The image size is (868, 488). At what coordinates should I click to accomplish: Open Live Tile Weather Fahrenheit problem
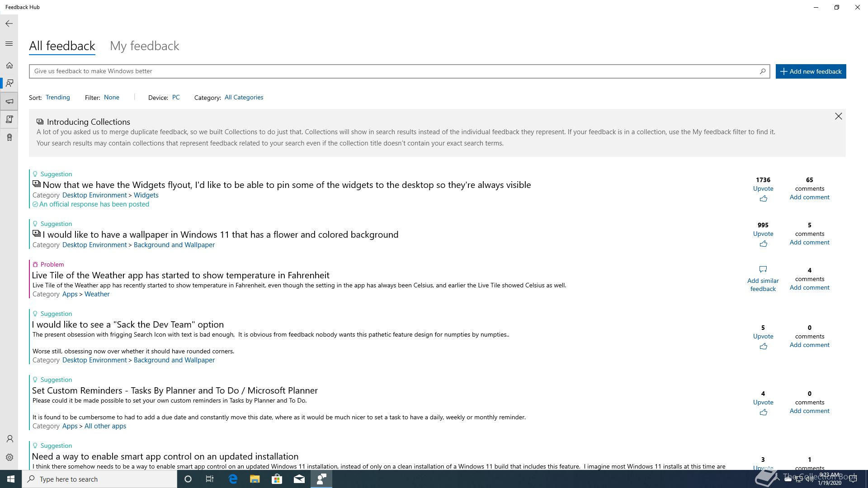(180, 275)
